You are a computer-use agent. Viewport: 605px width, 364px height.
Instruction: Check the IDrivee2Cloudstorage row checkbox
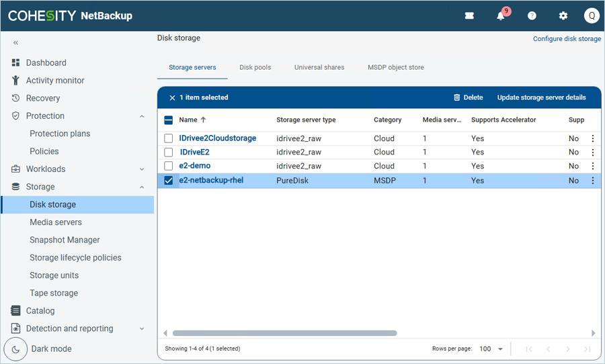169,138
